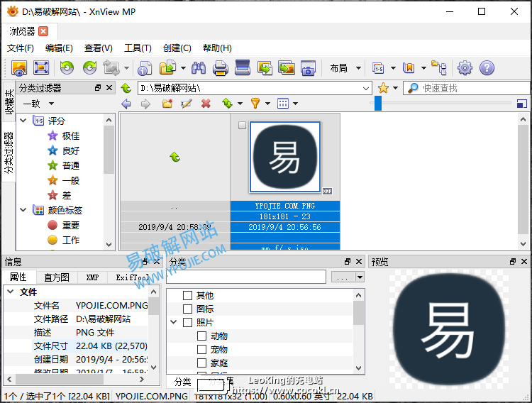Rotate image counter-clockwise
The width and height of the screenshot is (532, 403).
point(67,68)
